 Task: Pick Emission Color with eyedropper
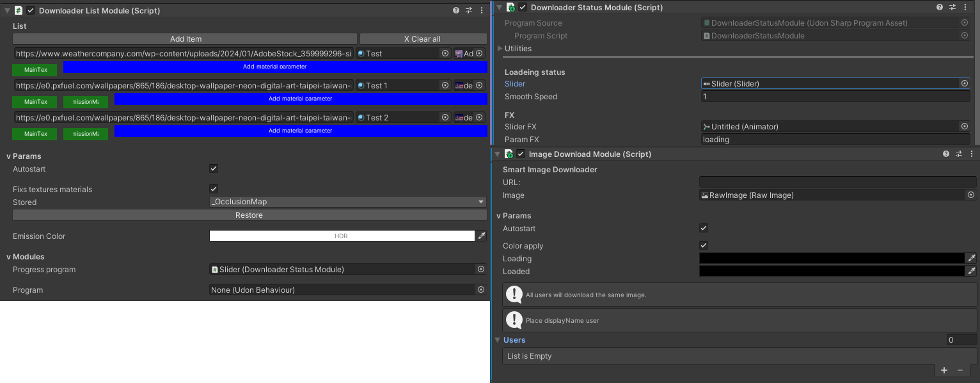click(x=481, y=236)
